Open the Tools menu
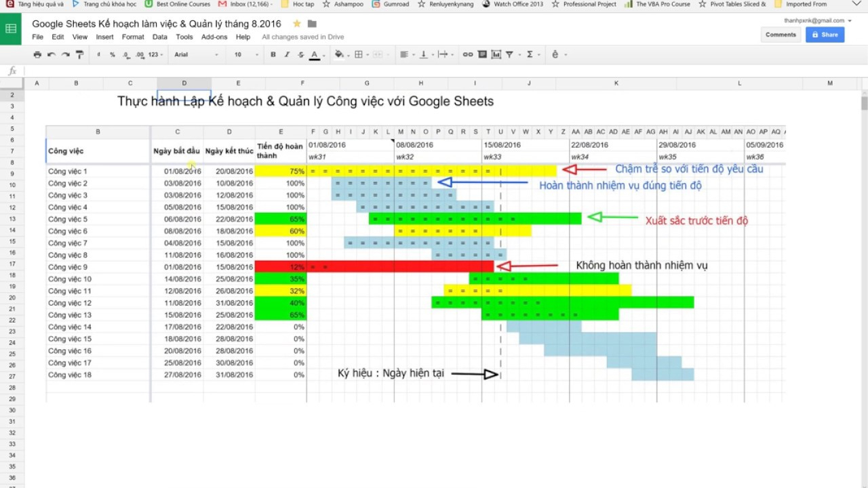 click(x=184, y=37)
